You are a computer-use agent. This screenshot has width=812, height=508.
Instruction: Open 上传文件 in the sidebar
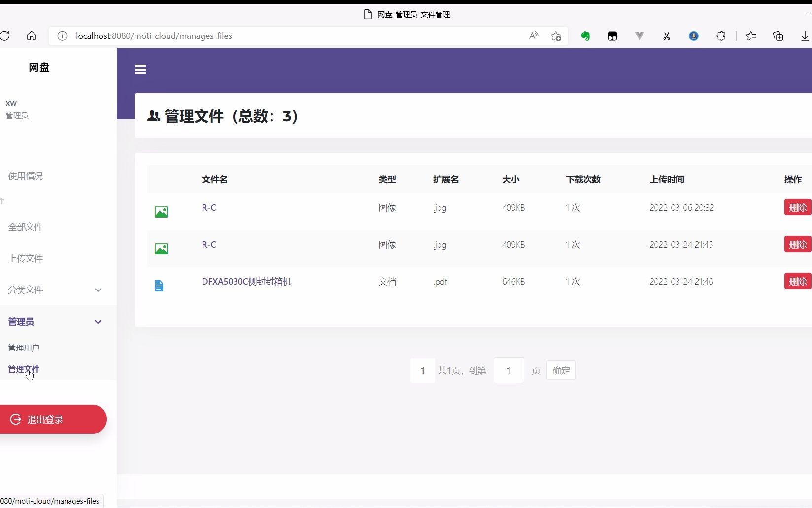26,259
